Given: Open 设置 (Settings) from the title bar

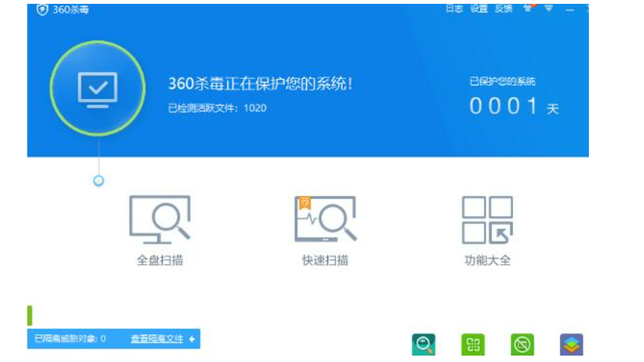Looking at the screenshot, I should 479,9.
